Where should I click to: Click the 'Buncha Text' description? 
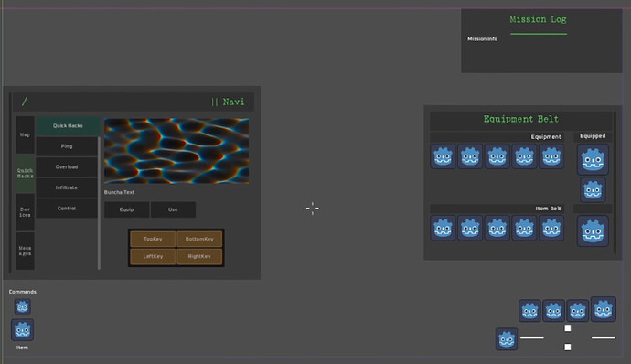(x=119, y=192)
